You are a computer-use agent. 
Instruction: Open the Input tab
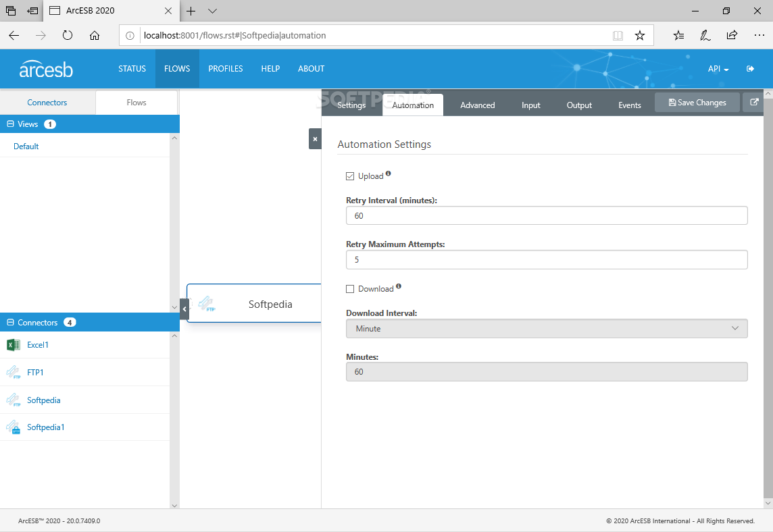pos(530,105)
